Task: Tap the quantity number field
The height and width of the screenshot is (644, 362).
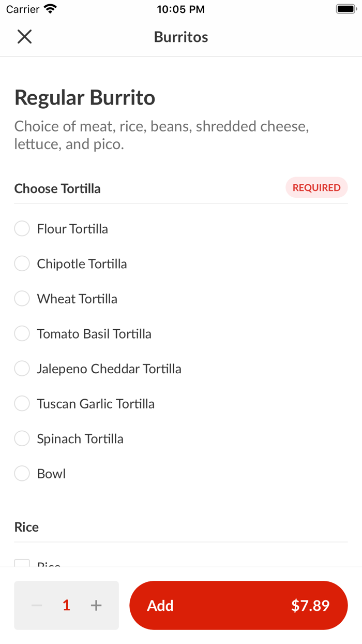Action: point(66,605)
